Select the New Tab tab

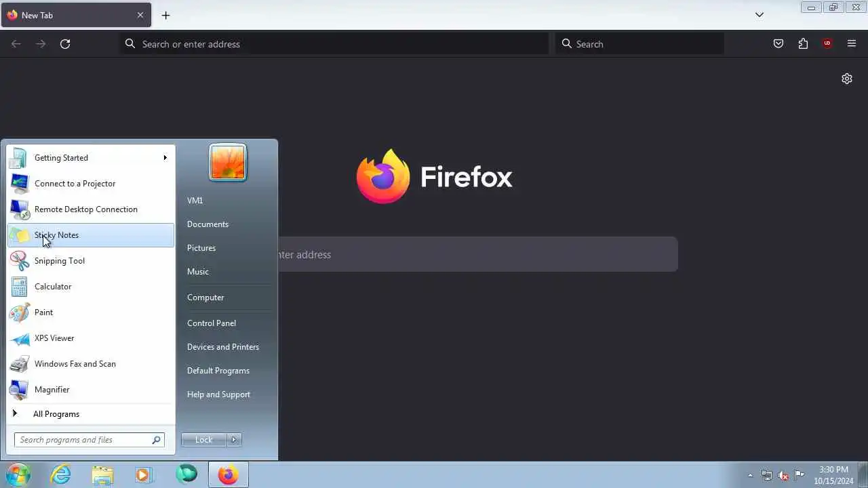(x=76, y=15)
